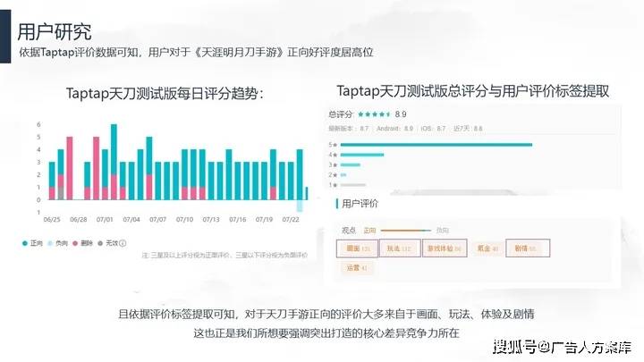Toggle the 删除 series in legend
This screenshot has width=644, height=362.
(x=86, y=242)
